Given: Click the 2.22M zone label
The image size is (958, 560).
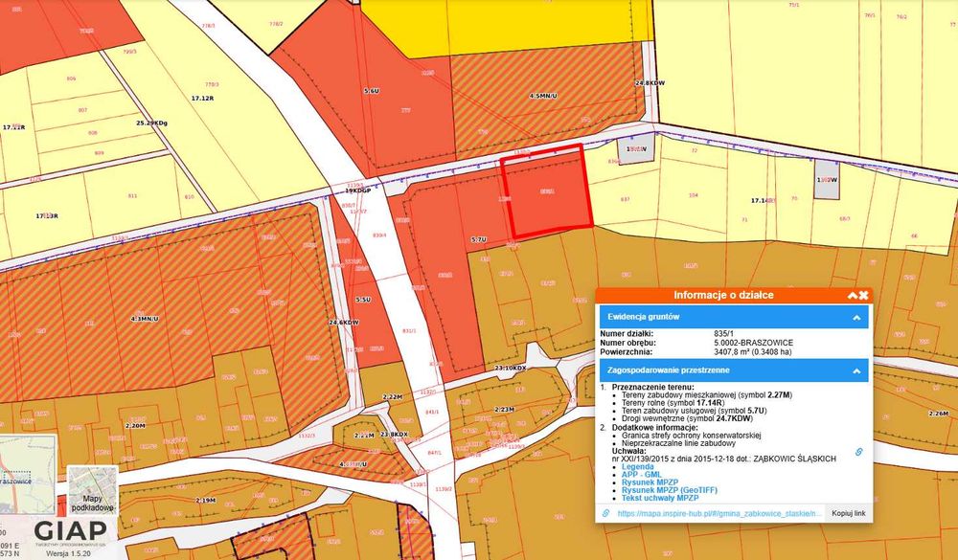Looking at the screenshot, I should (393, 397).
